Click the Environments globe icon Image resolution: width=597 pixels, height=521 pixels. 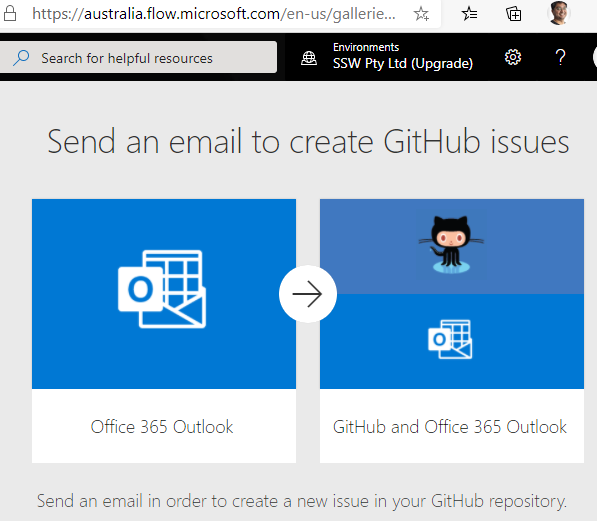click(309, 58)
